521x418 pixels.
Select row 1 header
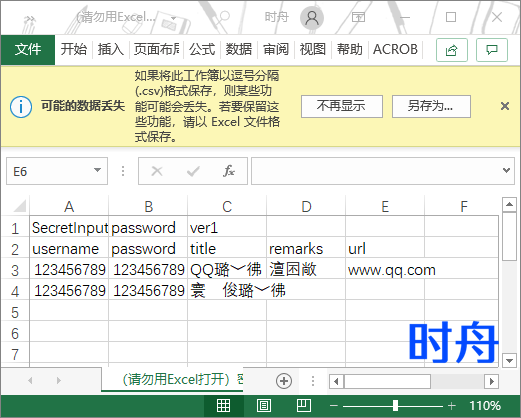[15, 228]
